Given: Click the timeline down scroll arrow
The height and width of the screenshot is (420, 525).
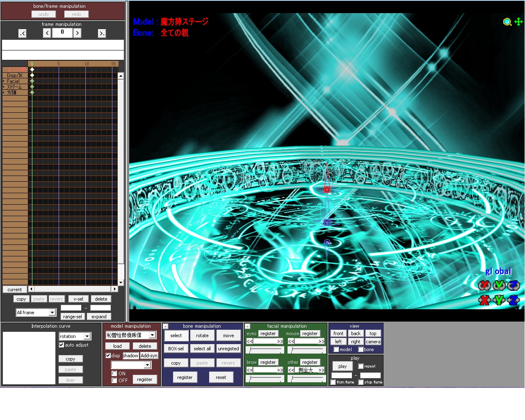Looking at the screenshot, I should 121,283.
